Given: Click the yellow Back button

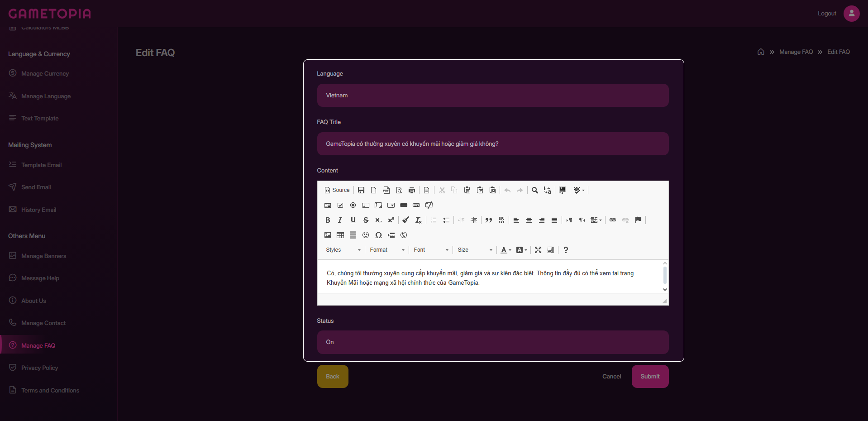Looking at the screenshot, I should point(333,377).
